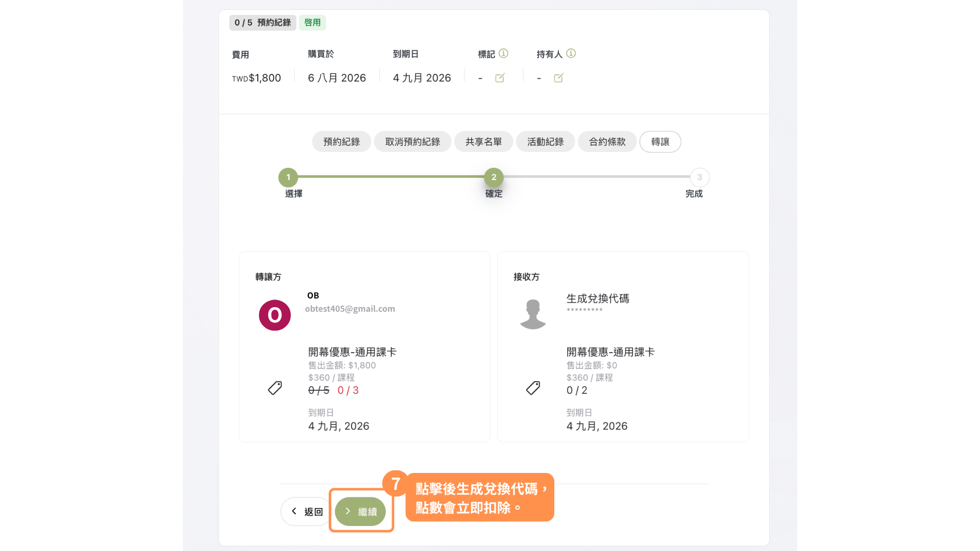Go to step 1 選擇 marker

click(288, 177)
